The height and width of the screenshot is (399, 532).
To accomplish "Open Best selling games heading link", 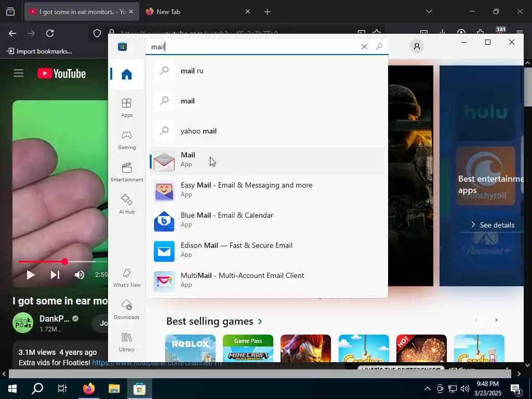I will click(215, 321).
